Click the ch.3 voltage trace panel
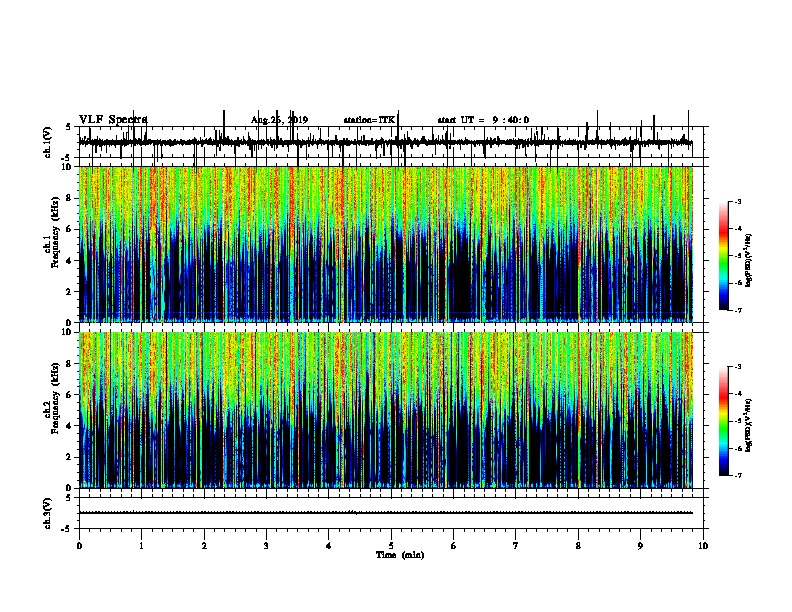Screen dimensions: 792x612 391,513
